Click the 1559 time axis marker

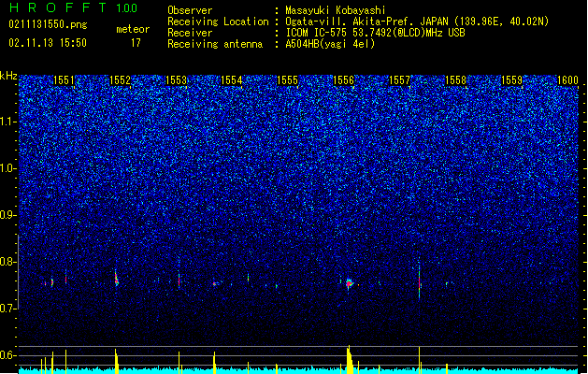[512, 80]
